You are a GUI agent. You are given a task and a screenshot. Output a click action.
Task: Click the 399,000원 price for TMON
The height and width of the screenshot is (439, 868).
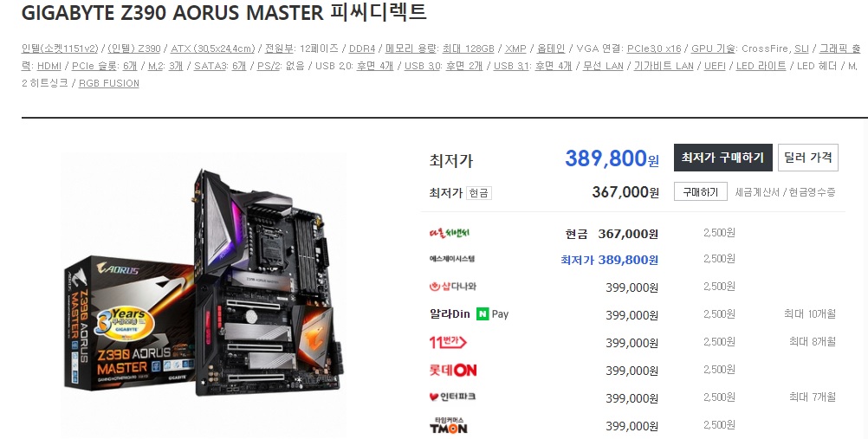pyautogui.click(x=632, y=426)
